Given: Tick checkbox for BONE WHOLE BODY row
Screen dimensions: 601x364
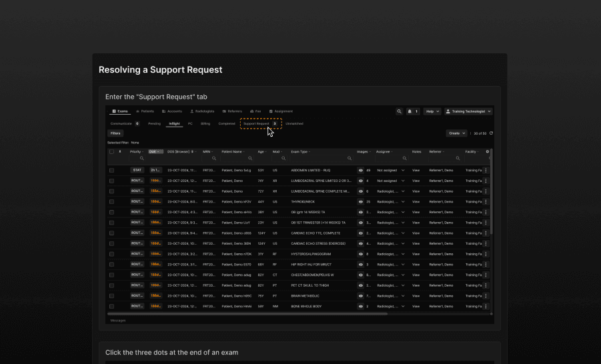Looking at the screenshot, I should tap(111, 307).
